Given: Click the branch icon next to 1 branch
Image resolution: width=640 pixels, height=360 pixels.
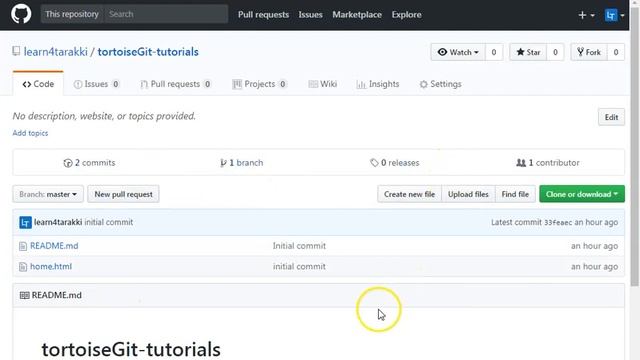Looking at the screenshot, I should 223,163.
